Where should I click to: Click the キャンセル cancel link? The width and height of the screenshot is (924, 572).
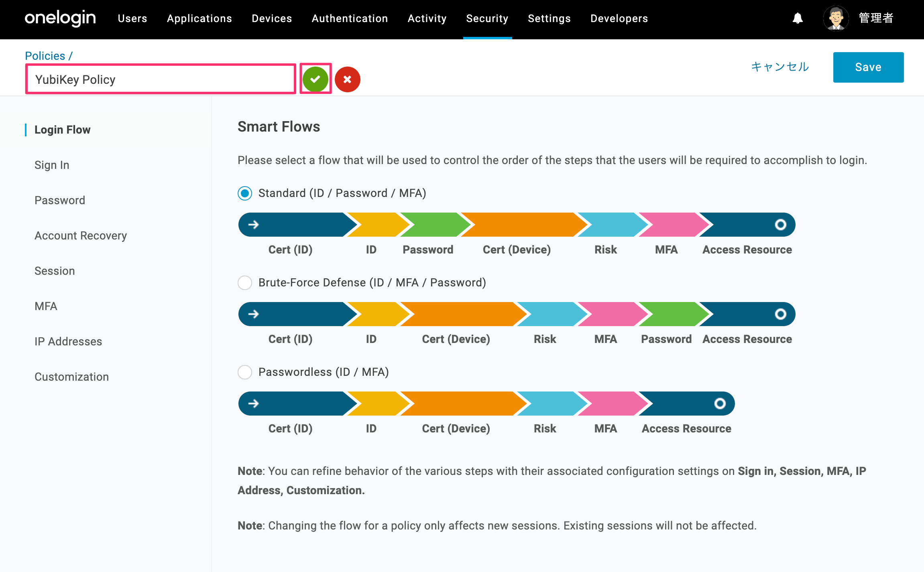[x=780, y=67]
